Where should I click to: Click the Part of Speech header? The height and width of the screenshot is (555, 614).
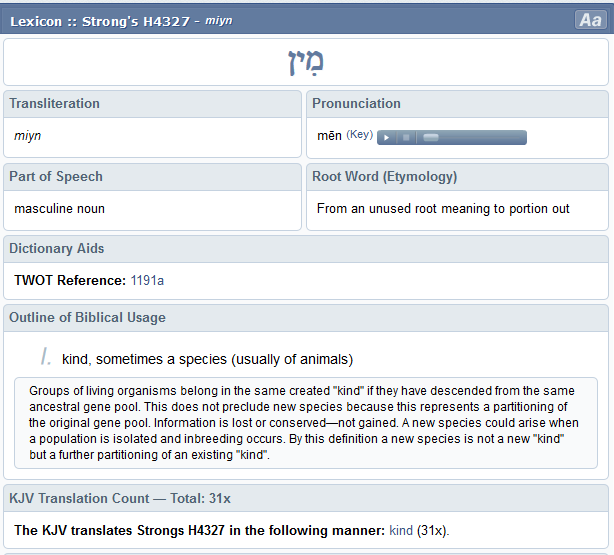pos(56,177)
